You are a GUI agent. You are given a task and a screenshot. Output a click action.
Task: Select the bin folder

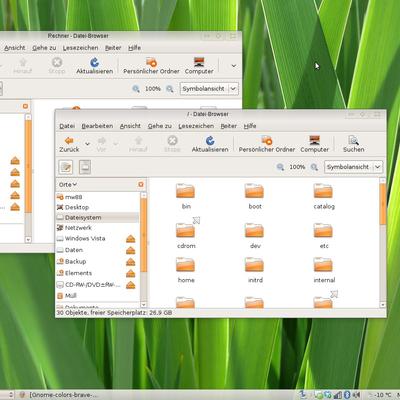point(186,196)
